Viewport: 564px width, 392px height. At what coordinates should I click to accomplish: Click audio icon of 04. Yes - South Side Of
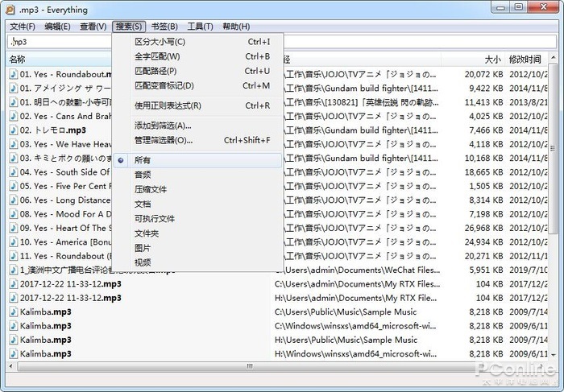pyautogui.click(x=14, y=172)
